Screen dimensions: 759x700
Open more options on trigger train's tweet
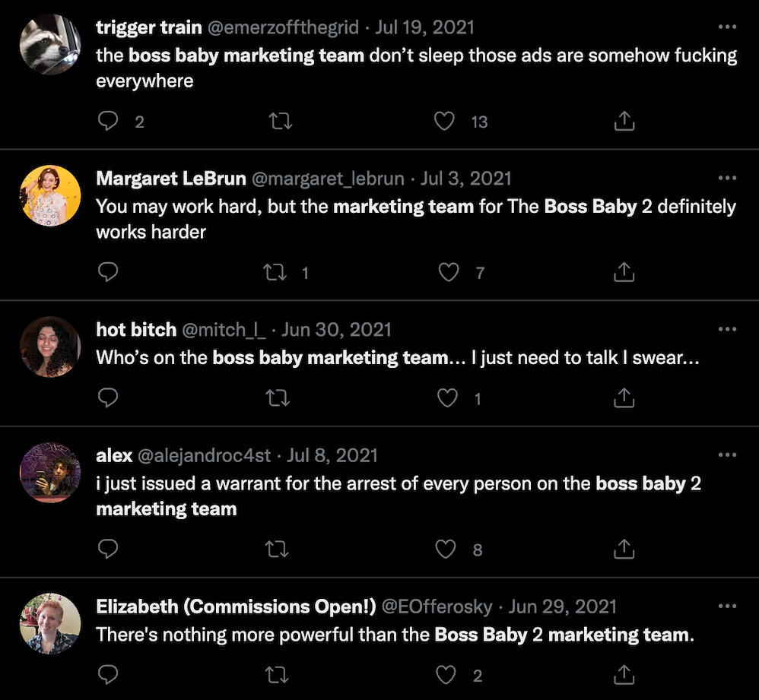pyautogui.click(x=727, y=27)
